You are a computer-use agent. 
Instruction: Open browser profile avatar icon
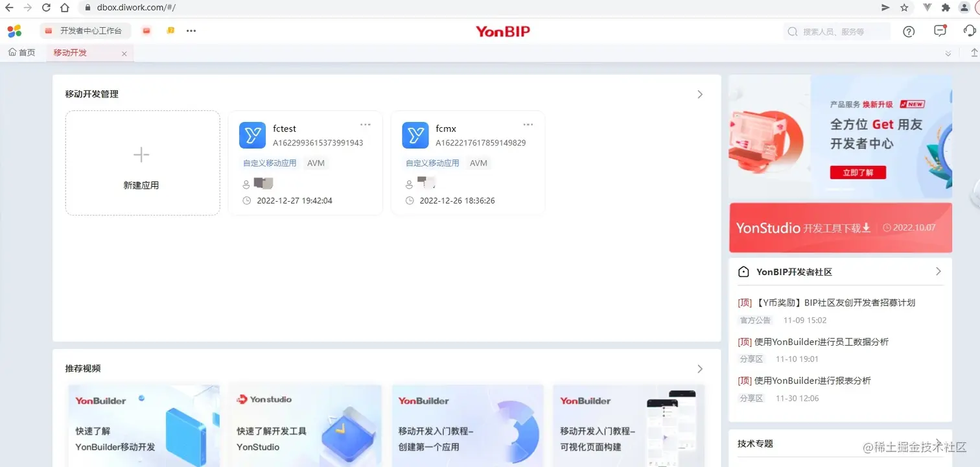point(964,8)
